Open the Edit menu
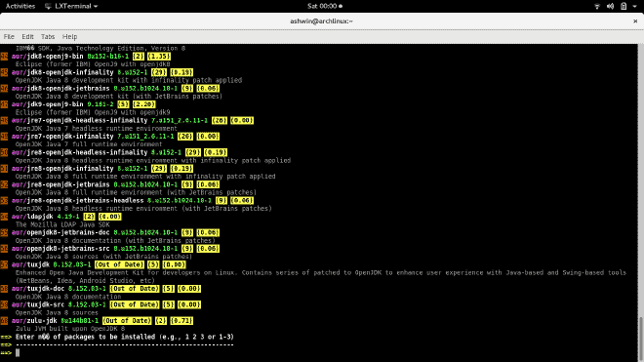Viewport: 644px width, 362px height. point(27,36)
